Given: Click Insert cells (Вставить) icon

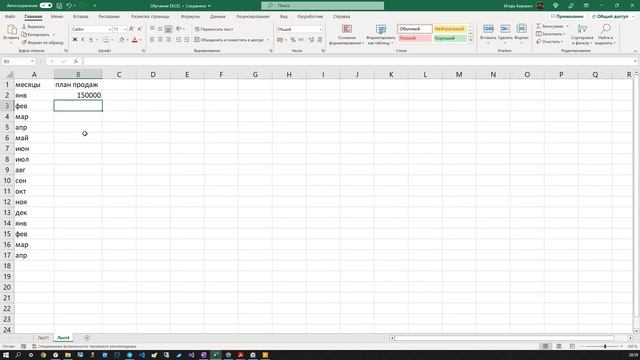Looking at the screenshot, I should click(x=488, y=29).
